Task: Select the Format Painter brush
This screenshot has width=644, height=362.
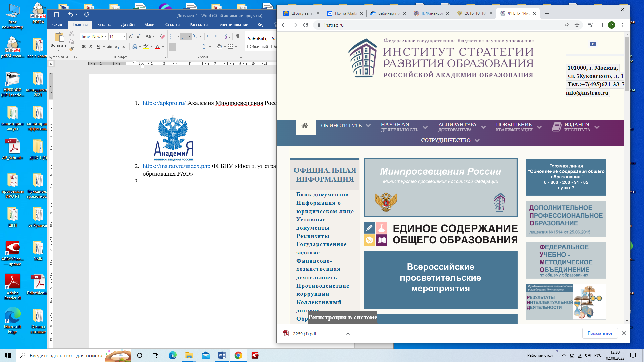Action: point(71,49)
